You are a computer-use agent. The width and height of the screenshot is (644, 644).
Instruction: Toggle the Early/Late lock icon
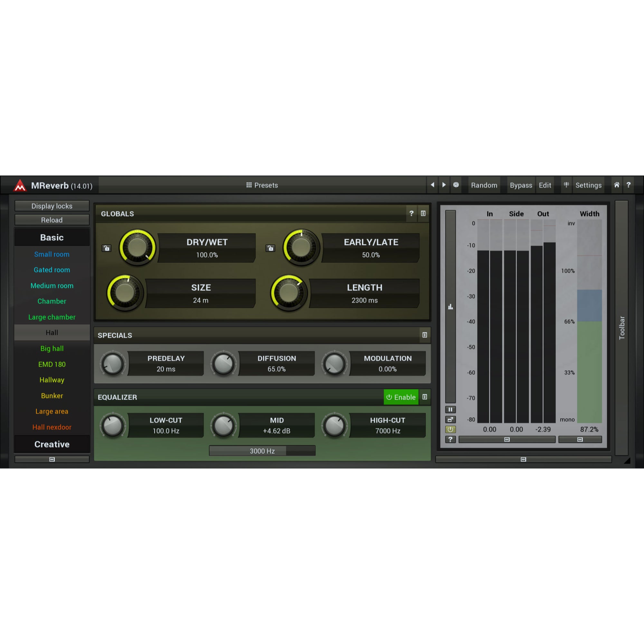(x=270, y=248)
